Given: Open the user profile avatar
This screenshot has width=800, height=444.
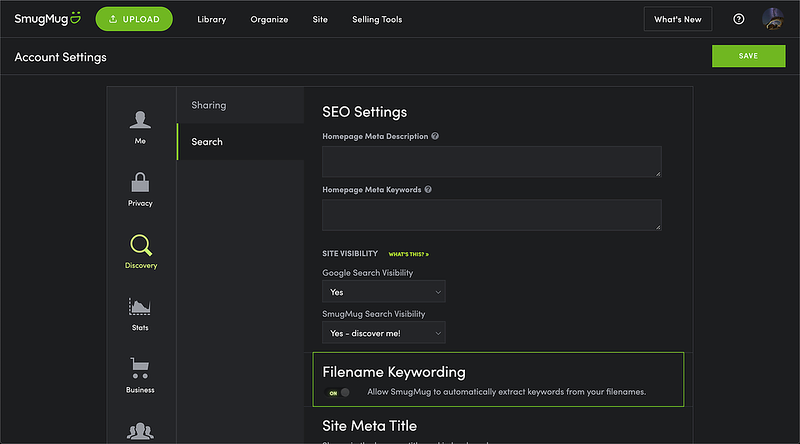Looking at the screenshot, I should [773, 19].
